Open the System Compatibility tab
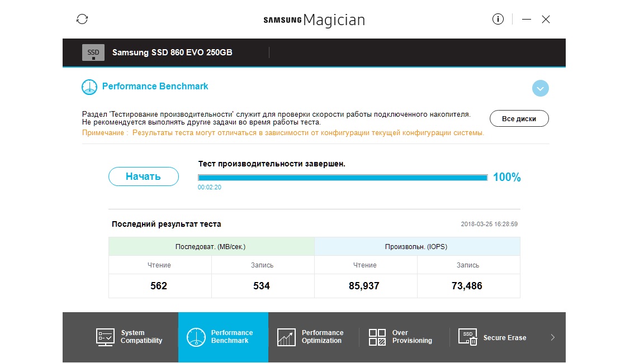This screenshot has height=363, width=644. coord(141,337)
